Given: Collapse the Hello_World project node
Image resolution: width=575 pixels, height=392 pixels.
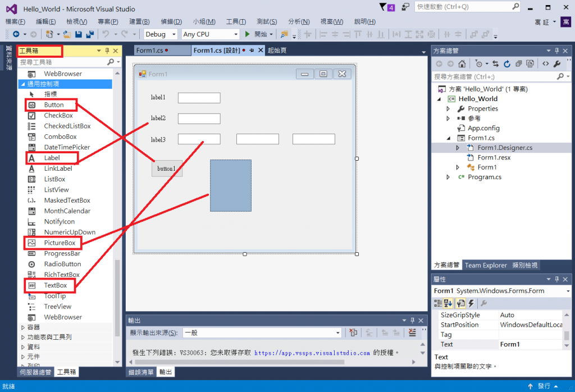Looking at the screenshot, I should [x=439, y=99].
